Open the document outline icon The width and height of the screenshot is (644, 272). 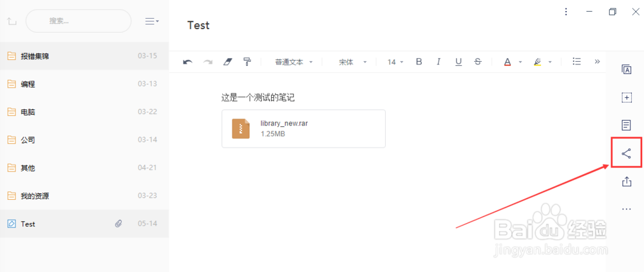pyautogui.click(x=627, y=125)
